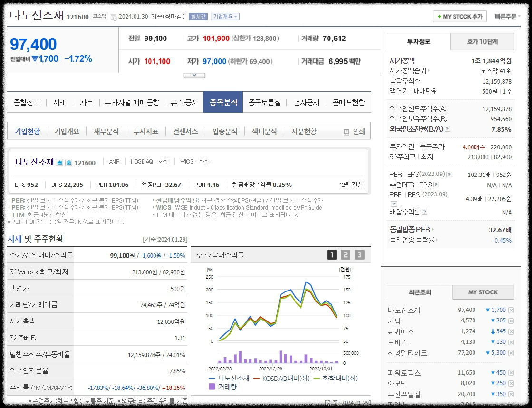The image size is (532, 408).
Task: Open the blue home icon next to 나노신소재
Action: click(x=59, y=163)
